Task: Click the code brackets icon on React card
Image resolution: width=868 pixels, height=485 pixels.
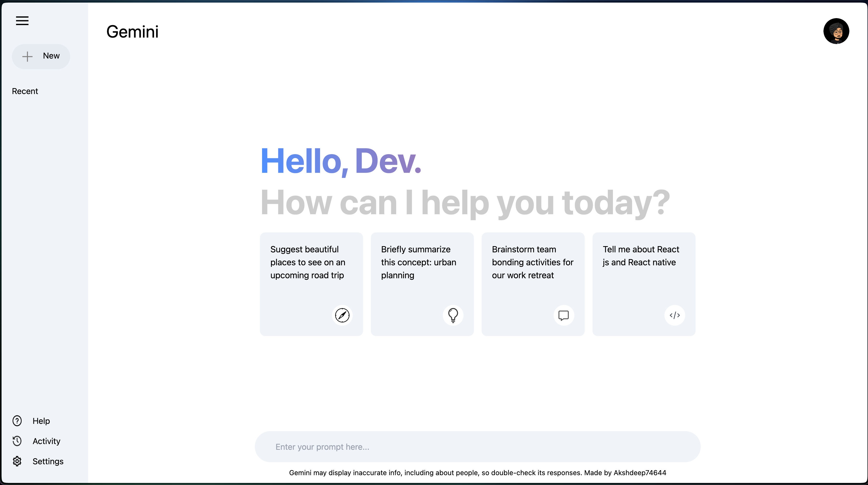Action: pyautogui.click(x=675, y=315)
